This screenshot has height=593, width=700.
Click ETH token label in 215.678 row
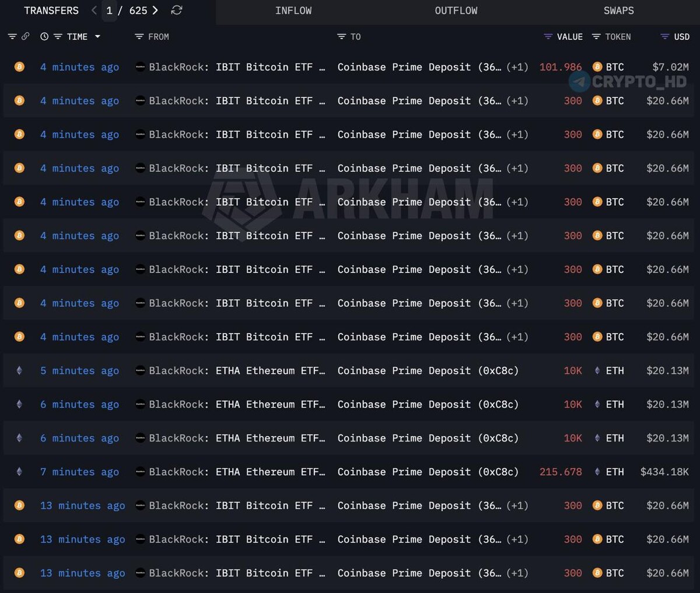click(615, 472)
